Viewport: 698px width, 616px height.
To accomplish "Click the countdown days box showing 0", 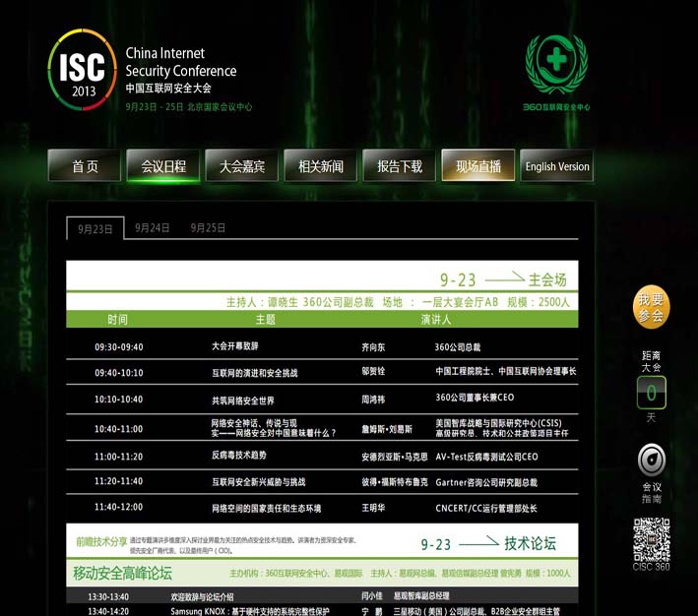I will (x=652, y=393).
